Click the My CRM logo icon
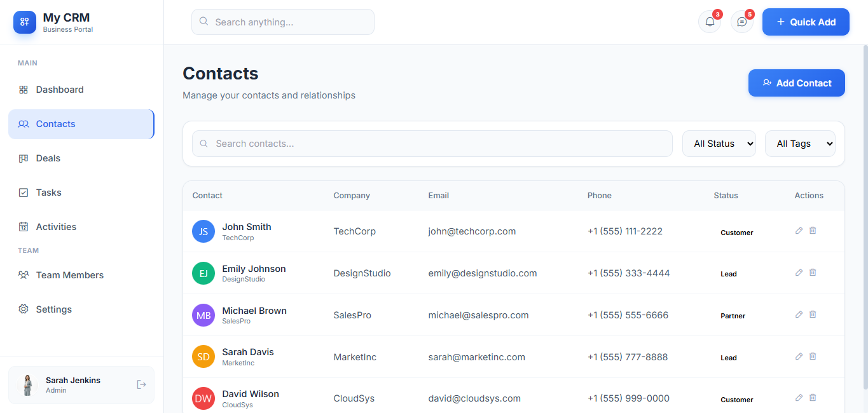Viewport: 868px width, 413px height. (25, 22)
